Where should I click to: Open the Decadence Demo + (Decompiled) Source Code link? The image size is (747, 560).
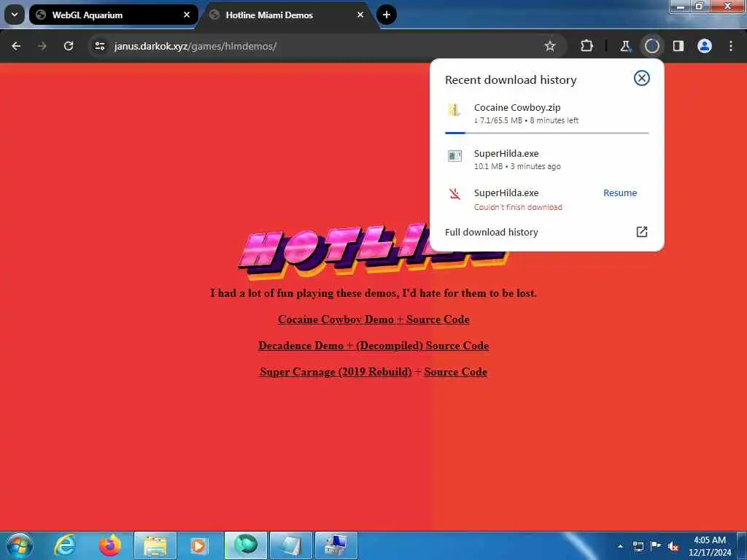tap(373, 346)
